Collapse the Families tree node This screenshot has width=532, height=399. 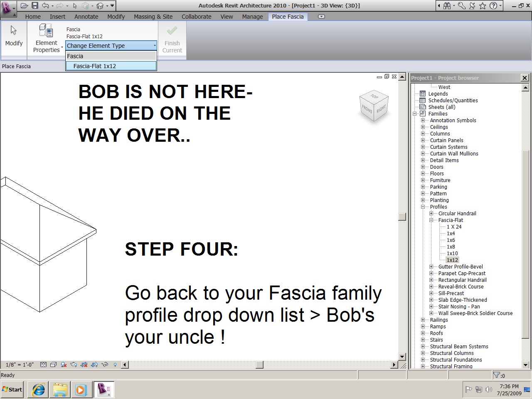click(x=415, y=114)
